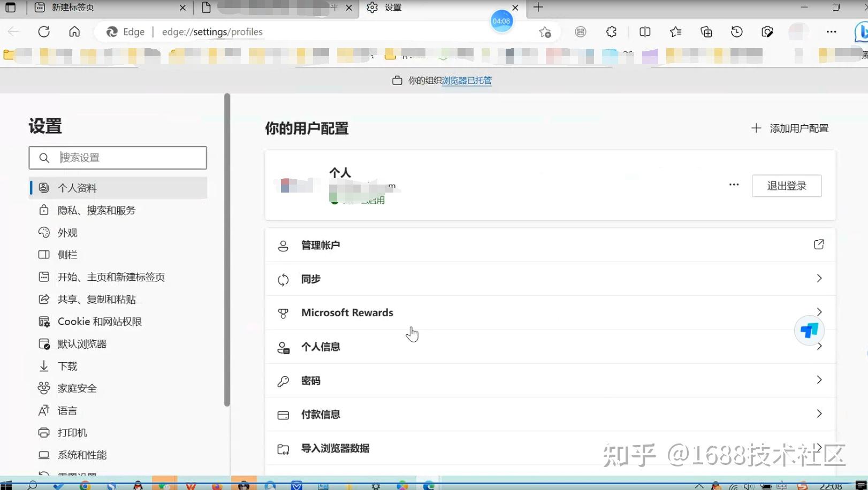
Task: Select 隐私、搜索和服务 in sidebar
Action: click(x=97, y=210)
